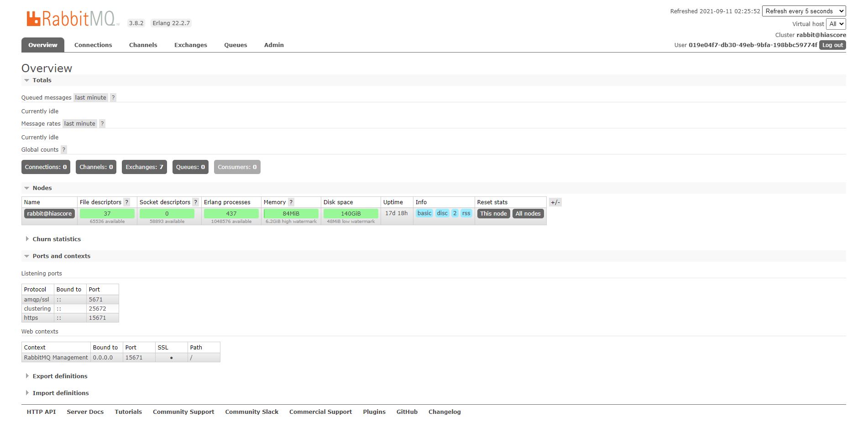The height and width of the screenshot is (423, 868).
Task: Open the Plugins footer link
Action: pyautogui.click(x=374, y=412)
